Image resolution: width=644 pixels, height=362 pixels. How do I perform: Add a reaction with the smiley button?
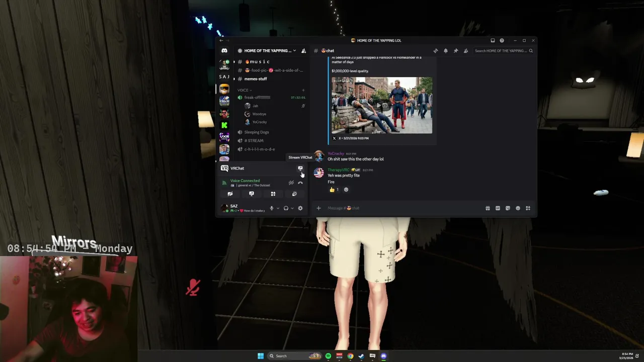(x=346, y=190)
